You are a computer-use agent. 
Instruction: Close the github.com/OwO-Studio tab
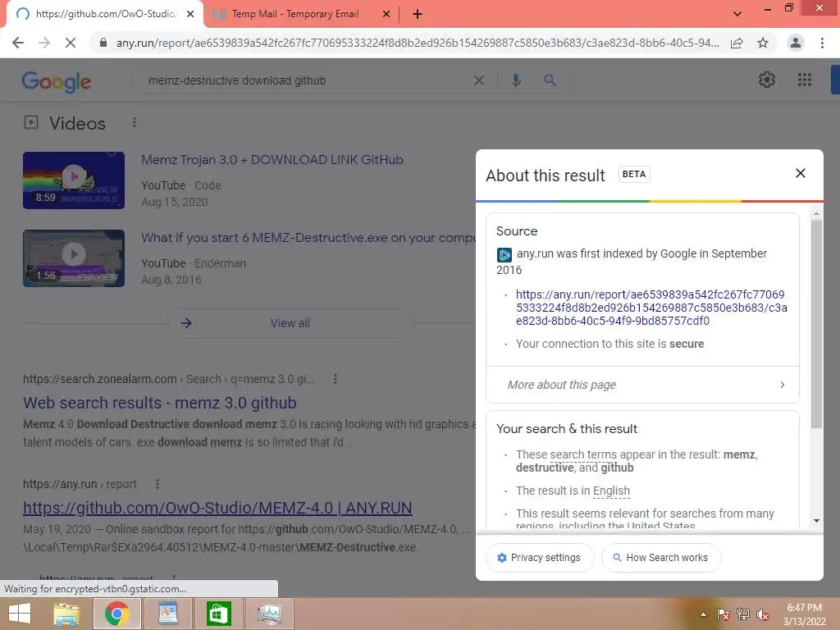(x=190, y=15)
